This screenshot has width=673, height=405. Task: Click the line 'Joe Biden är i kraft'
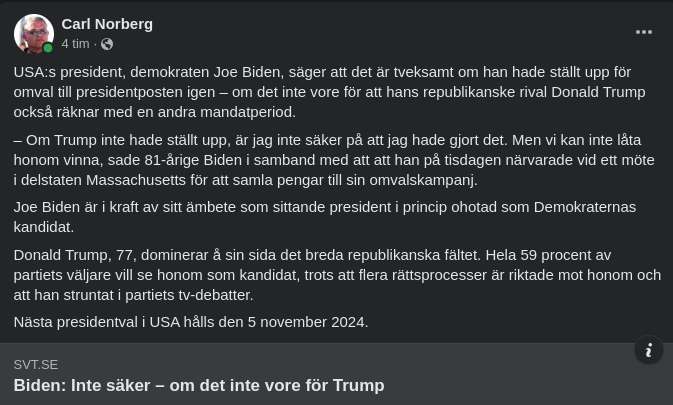(x=324, y=207)
